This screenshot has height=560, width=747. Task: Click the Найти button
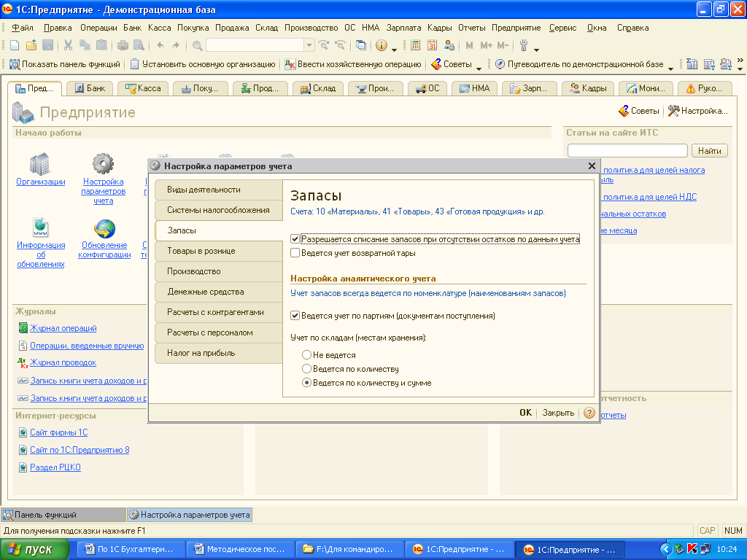coord(709,151)
